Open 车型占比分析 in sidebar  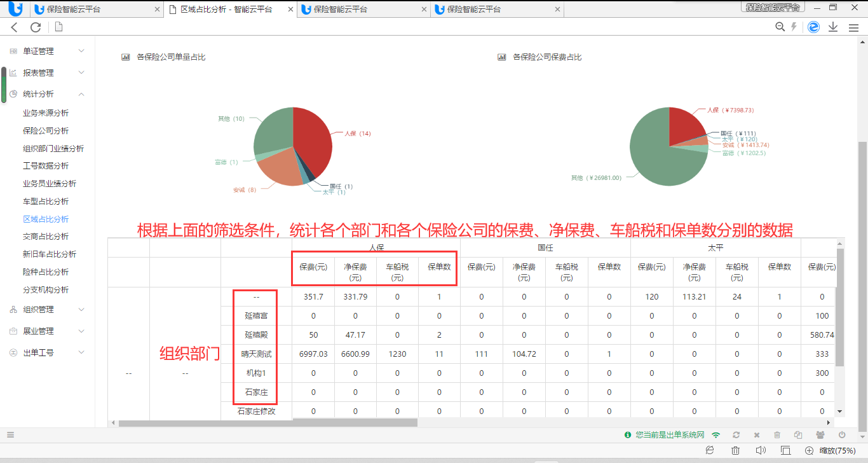46,202
